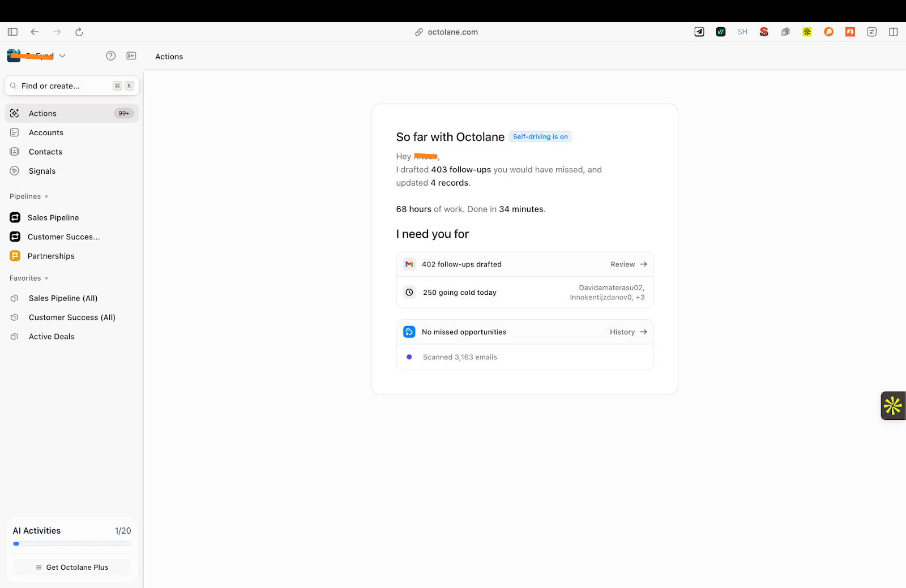Open the help question mark icon
The height and width of the screenshot is (588, 906).
point(111,55)
